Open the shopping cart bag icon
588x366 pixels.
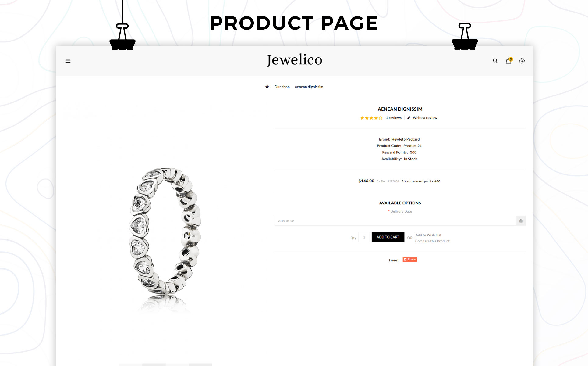509,61
